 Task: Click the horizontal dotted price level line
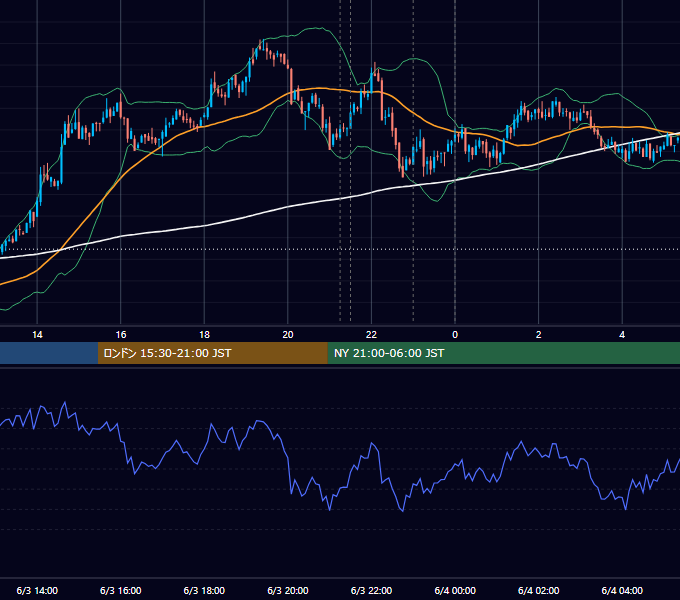340,249
